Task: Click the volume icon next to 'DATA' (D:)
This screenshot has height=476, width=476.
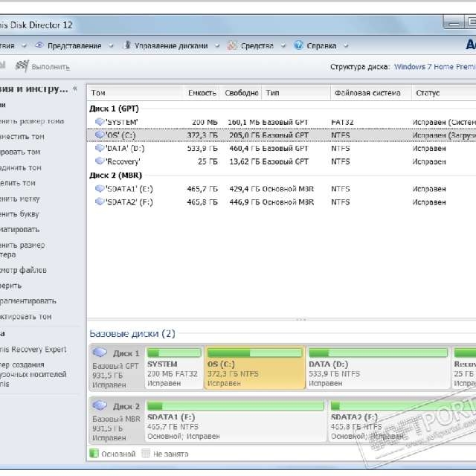Action: [100, 148]
